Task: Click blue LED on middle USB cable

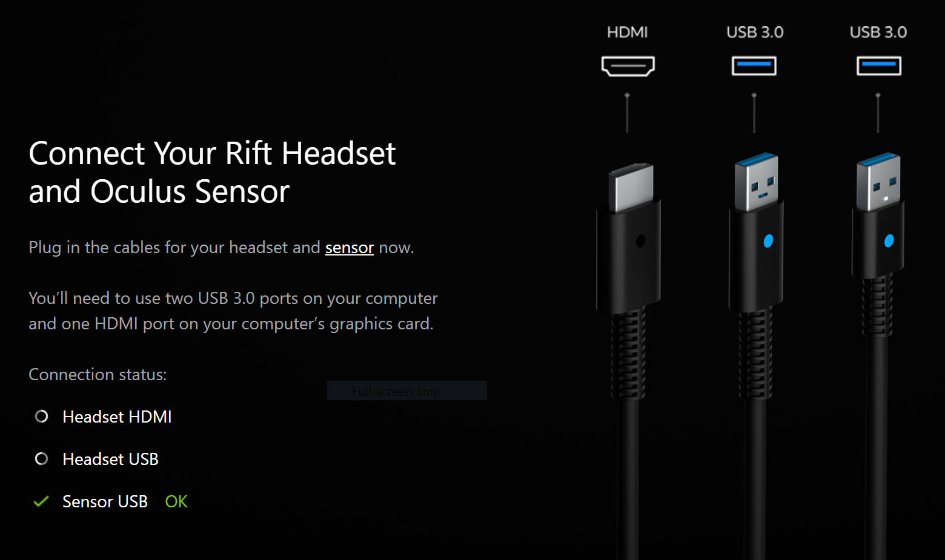Action: click(768, 241)
